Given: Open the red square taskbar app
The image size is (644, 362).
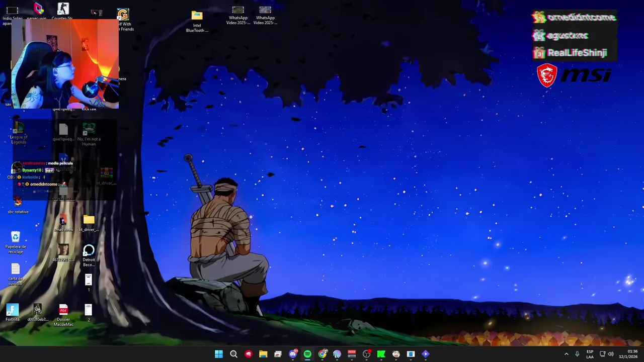Looking at the screenshot, I should click(x=249, y=354).
